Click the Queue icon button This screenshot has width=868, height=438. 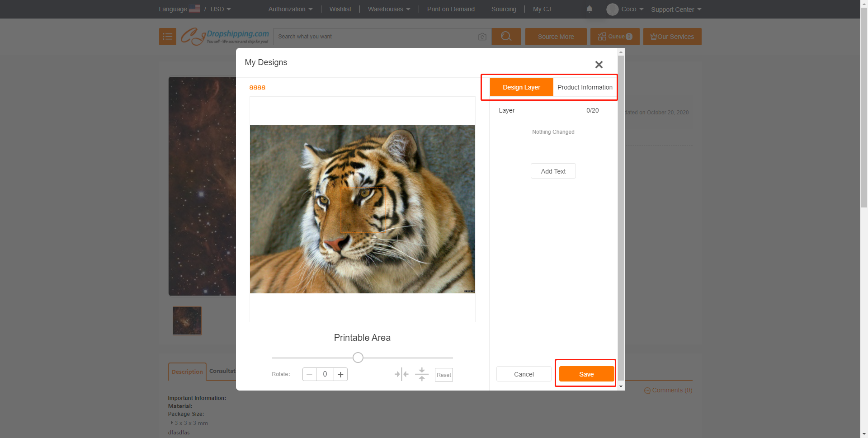614,37
